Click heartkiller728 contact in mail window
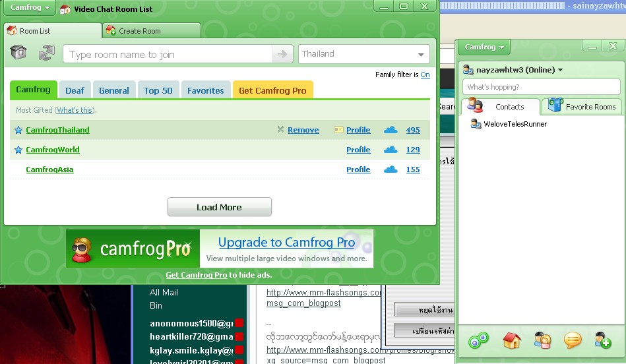This screenshot has height=364, width=626. [191, 336]
